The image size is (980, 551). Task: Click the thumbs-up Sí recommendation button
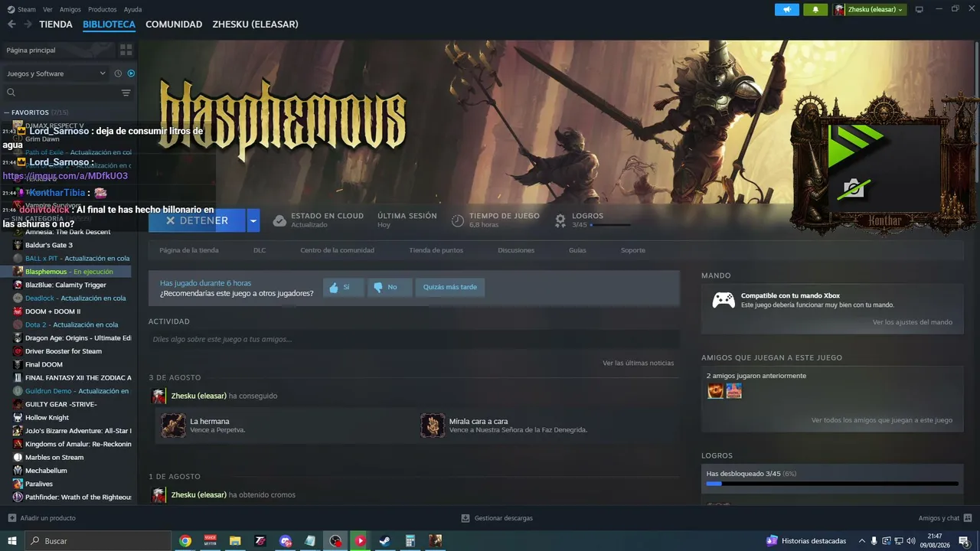[x=343, y=288]
